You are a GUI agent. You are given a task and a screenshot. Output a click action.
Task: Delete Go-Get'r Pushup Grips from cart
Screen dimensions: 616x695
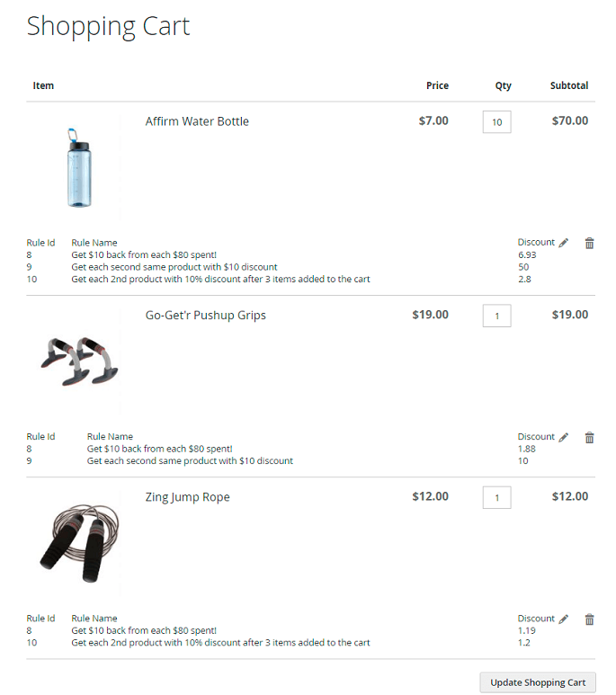589,437
